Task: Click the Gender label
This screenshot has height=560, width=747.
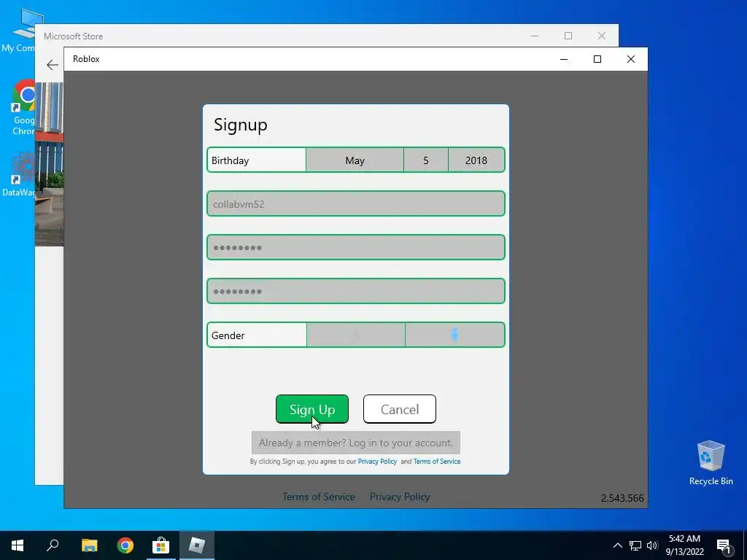Action: click(228, 335)
